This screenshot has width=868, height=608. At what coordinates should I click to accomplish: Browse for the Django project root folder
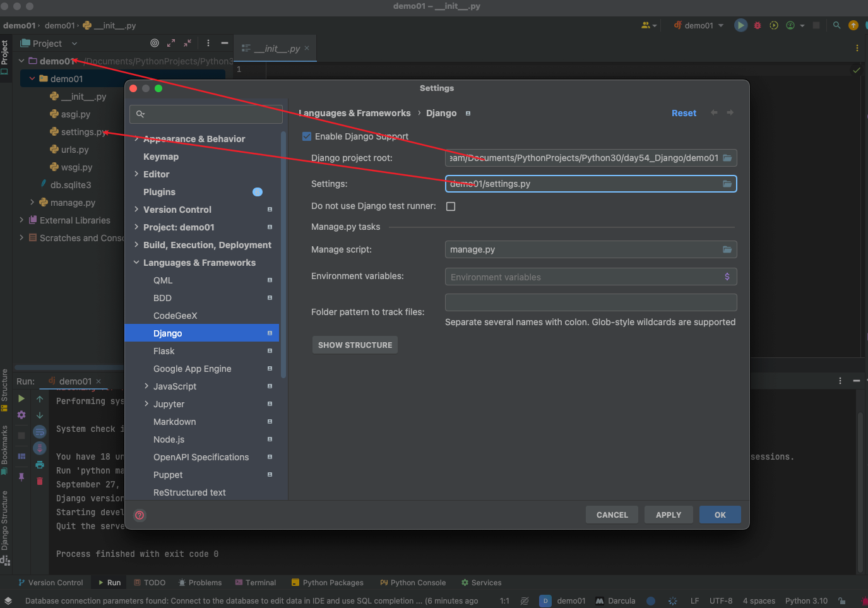[727, 158]
